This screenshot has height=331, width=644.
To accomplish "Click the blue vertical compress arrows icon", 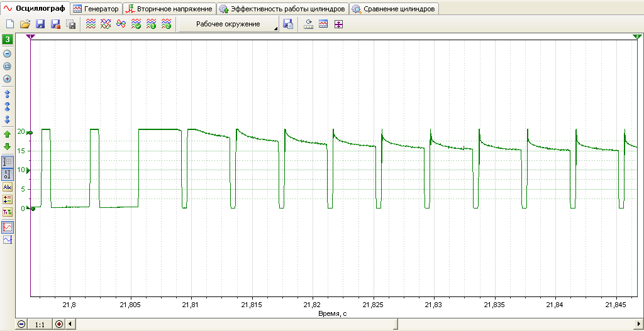I will tap(8, 107).
